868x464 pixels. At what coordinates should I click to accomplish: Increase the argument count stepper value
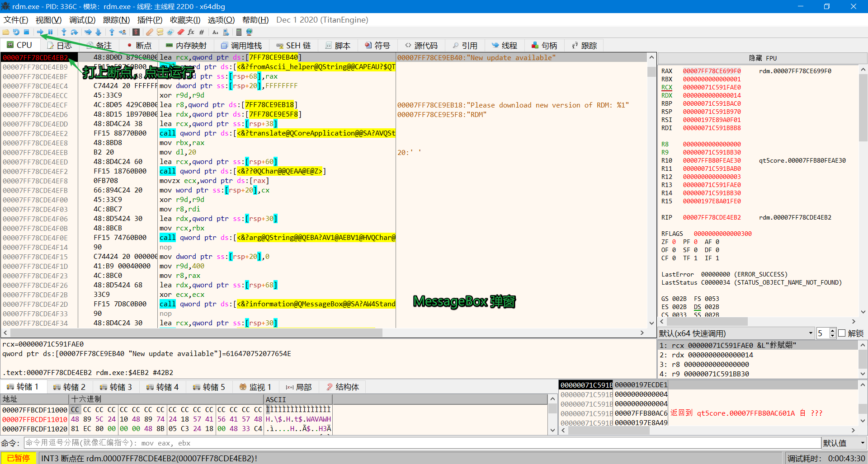pos(833,331)
